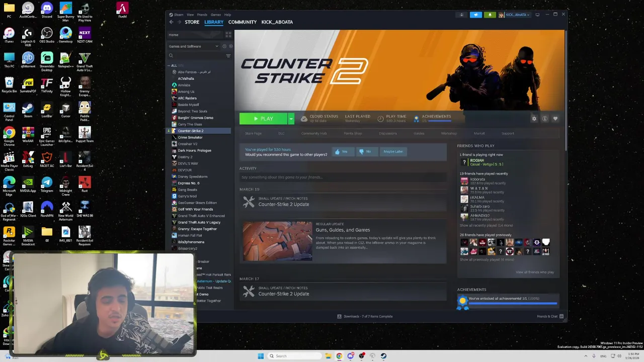
Task: Open the NordVPN desktop icon
Action: coord(47,209)
